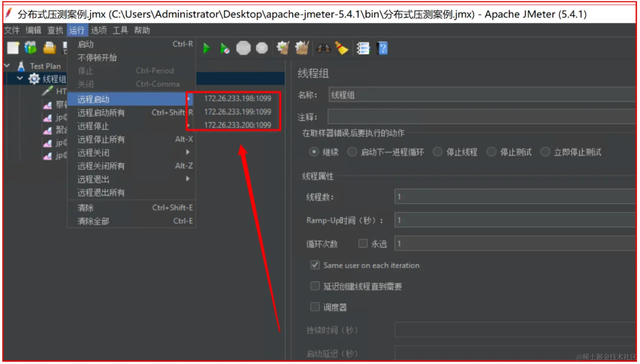The width and height of the screenshot is (640, 364).
Task: Click the 线程组 gear icon in tree
Action: tap(34, 79)
